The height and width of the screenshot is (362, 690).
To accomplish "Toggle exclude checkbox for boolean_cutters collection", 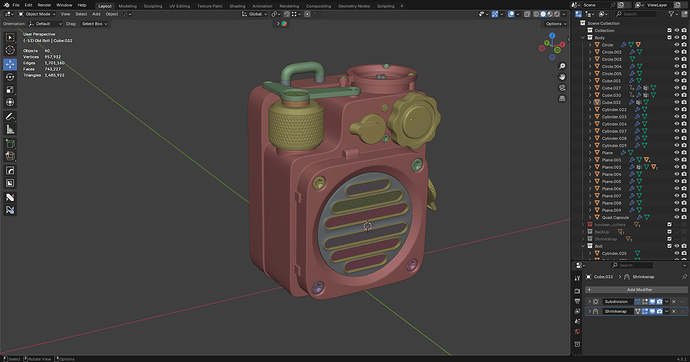I will coord(669,224).
